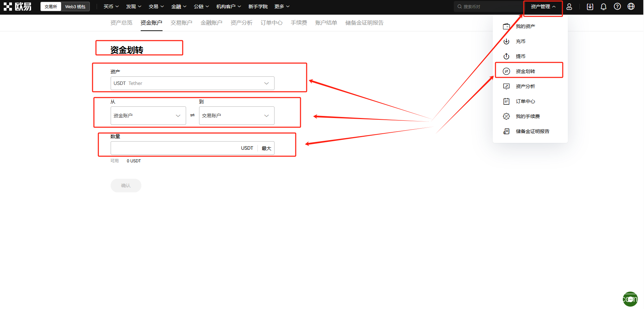Screen dimensions: 644x309
Task: Click the fee badge icon beside 我的手续费
Action: coord(506,116)
